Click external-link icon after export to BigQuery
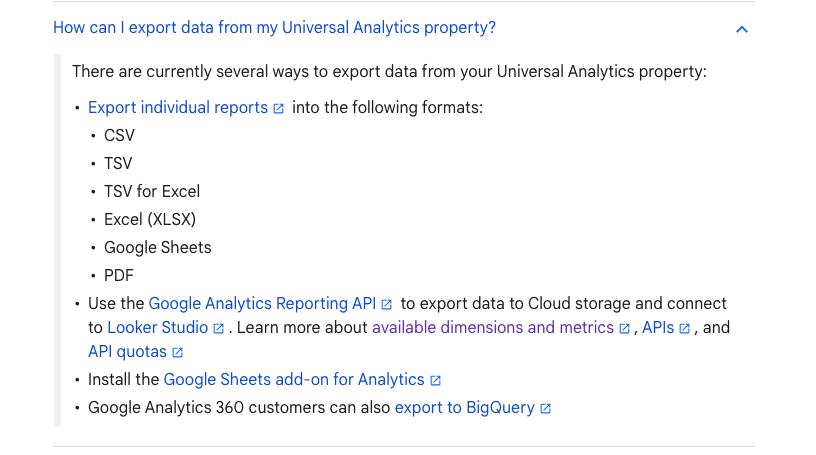 545,409
